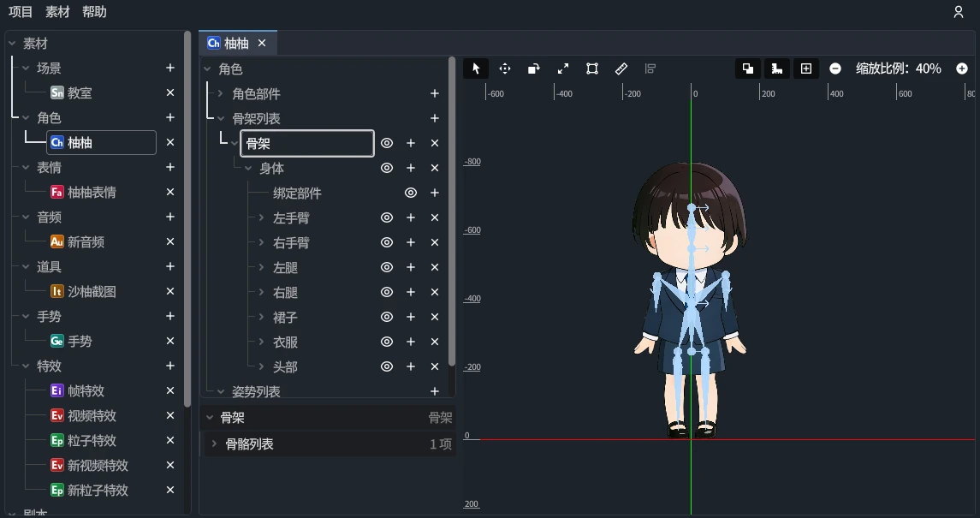This screenshot has width=980, height=518.
Task: Expand the 骨骼列表 property row
Action: 214,444
